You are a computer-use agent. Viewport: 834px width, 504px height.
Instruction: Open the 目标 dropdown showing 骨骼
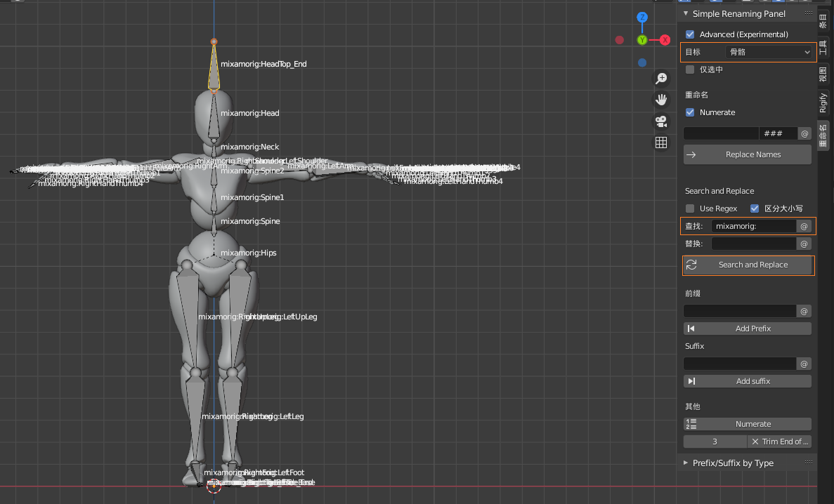(x=769, y=52)
